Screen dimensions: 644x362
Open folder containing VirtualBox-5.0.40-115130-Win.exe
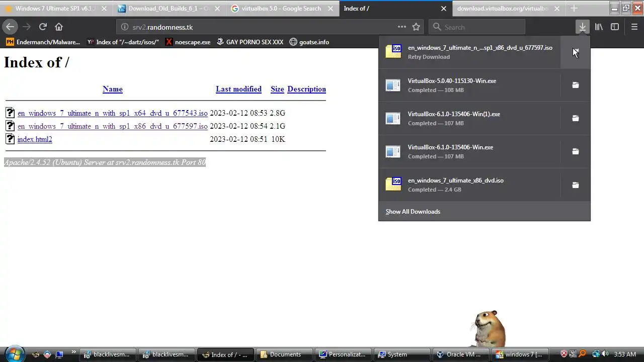575,85
